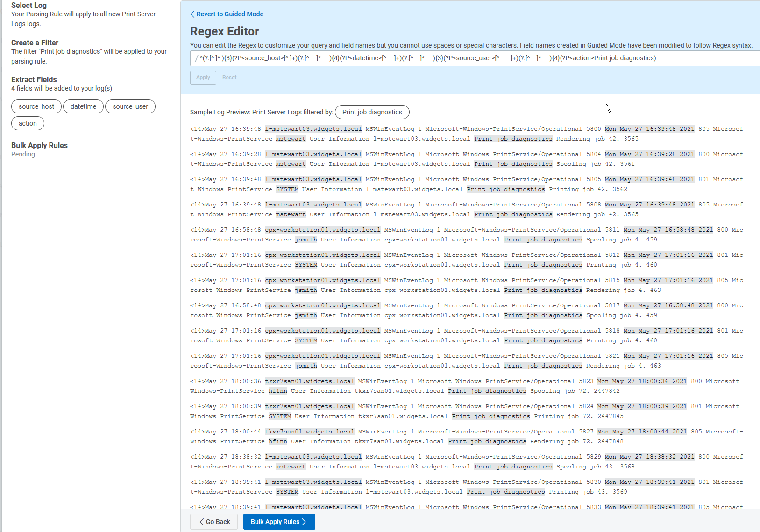Click the action extracted field tag
The height and width of the screenshot is (532, 760).
click(x=28, y=123)
